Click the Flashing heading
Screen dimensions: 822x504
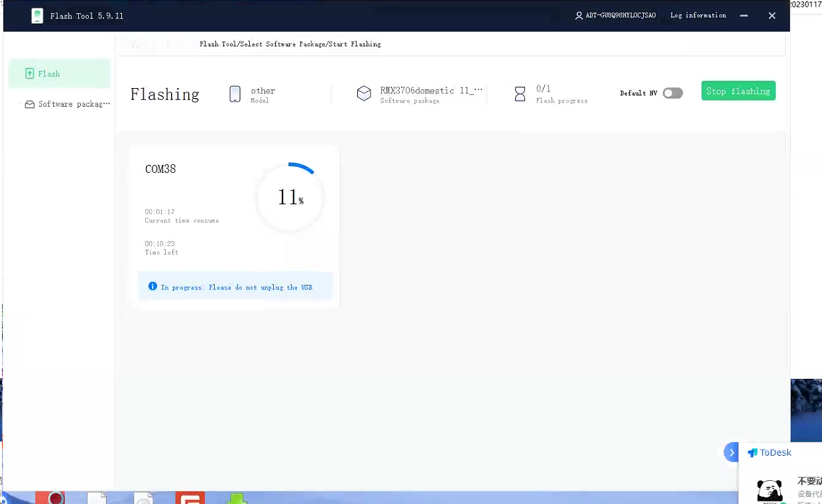(164, 94)
